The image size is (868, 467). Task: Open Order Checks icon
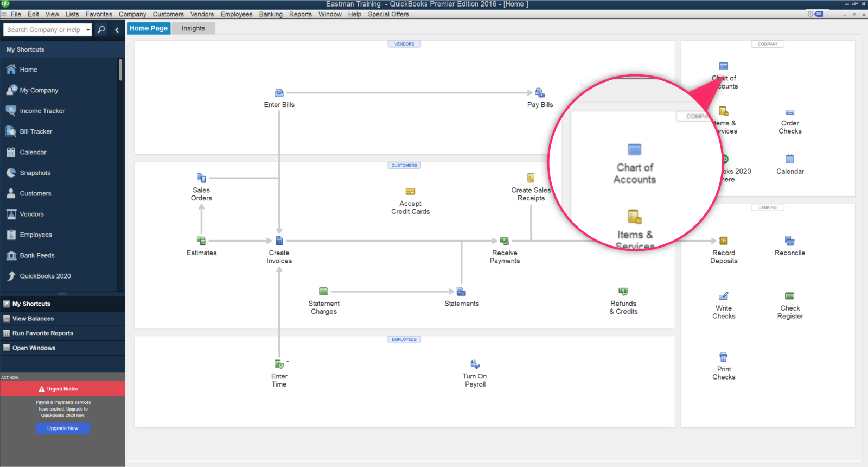coord(790,112)
